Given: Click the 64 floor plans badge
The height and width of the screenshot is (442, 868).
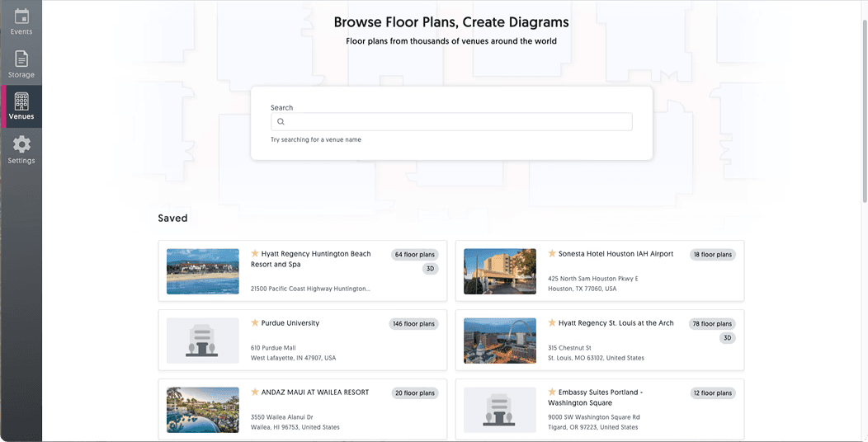Looking at the screenshot, I should [415, 255].
